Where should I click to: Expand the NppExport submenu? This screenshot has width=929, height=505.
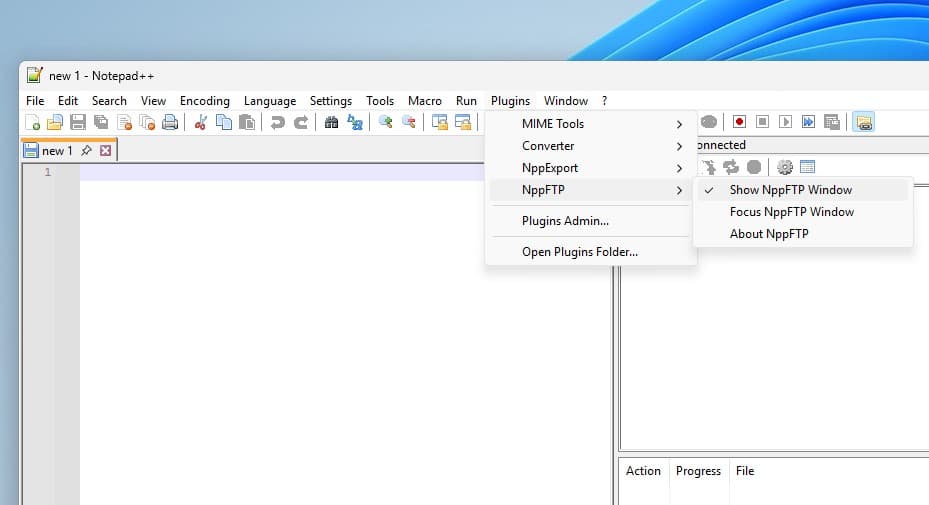coord(590,168)
